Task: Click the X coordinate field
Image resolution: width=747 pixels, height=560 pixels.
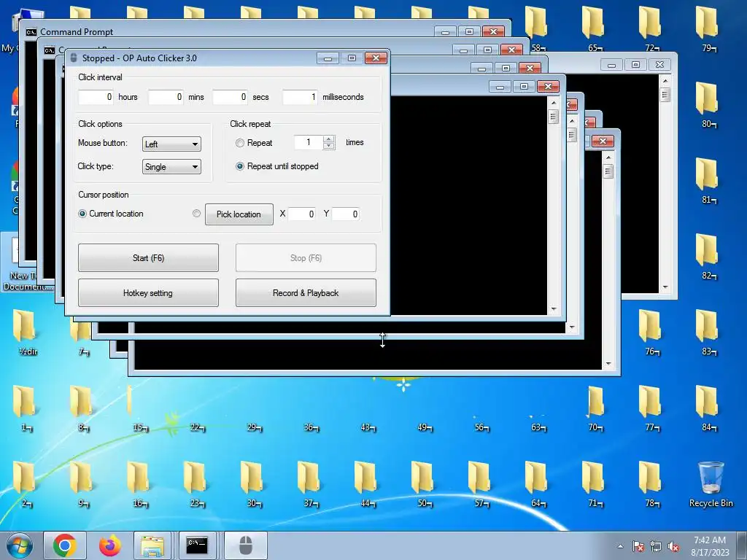Action: [x=301, y=214]
